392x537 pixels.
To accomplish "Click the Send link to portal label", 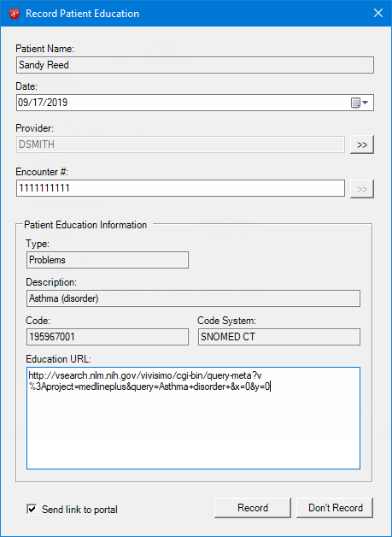I will click(79, 510).
